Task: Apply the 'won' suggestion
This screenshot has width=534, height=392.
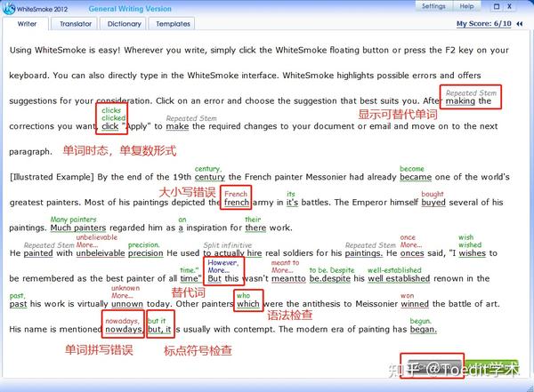Action: (x=407, y=296)
